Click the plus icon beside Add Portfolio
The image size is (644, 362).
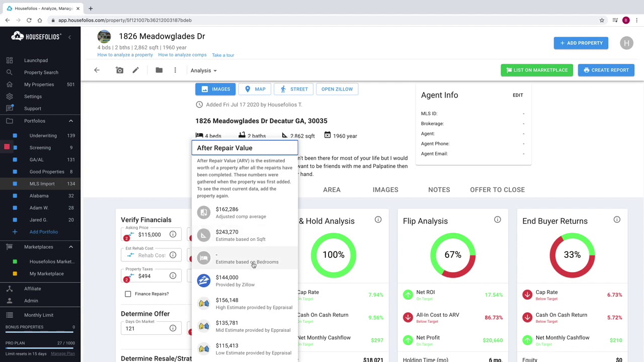pos(15,232)
